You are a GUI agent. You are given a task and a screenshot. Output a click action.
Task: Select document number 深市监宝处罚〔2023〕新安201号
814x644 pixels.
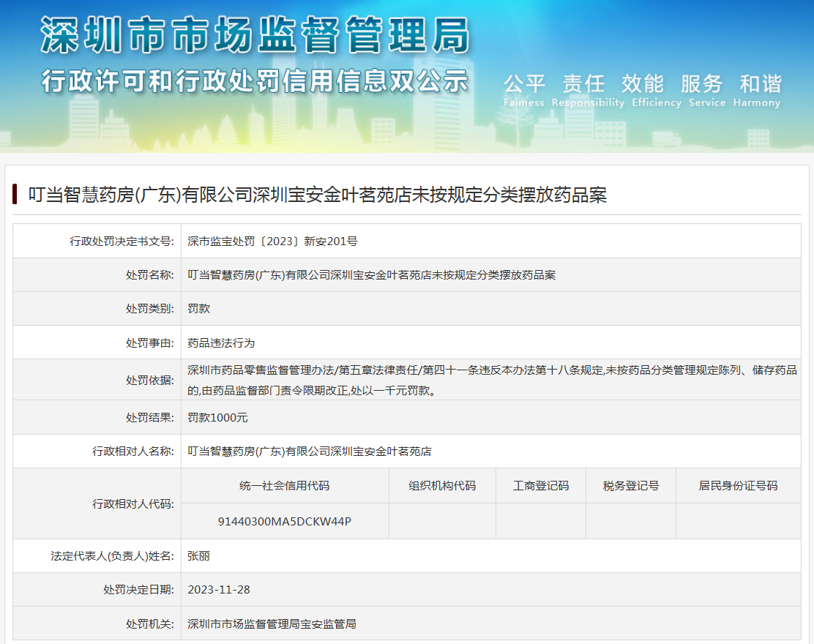(x=272, y=241)
